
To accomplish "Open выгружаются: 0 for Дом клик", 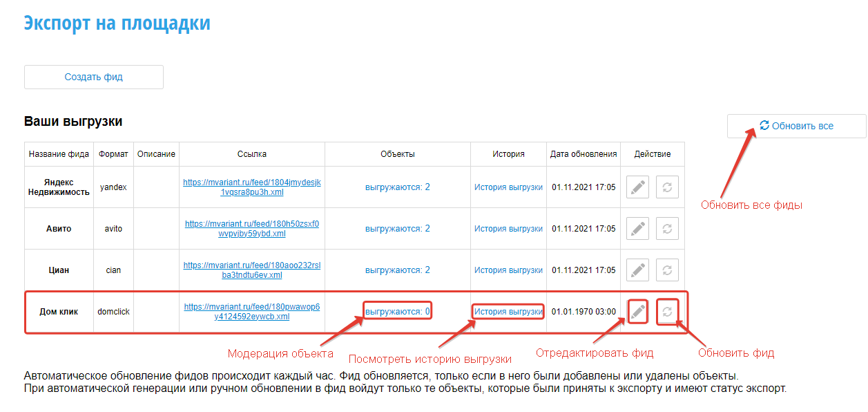I will (398, 312).
